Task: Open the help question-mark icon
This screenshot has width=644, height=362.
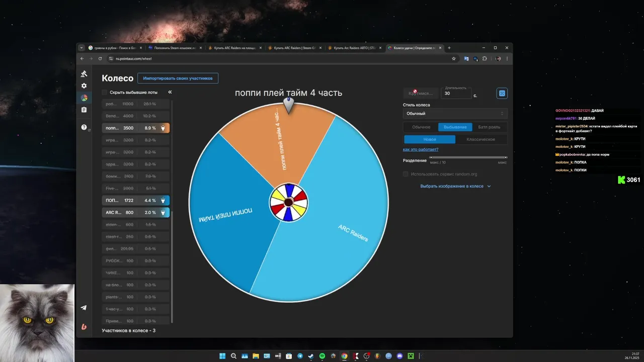Action: [84, 127]
